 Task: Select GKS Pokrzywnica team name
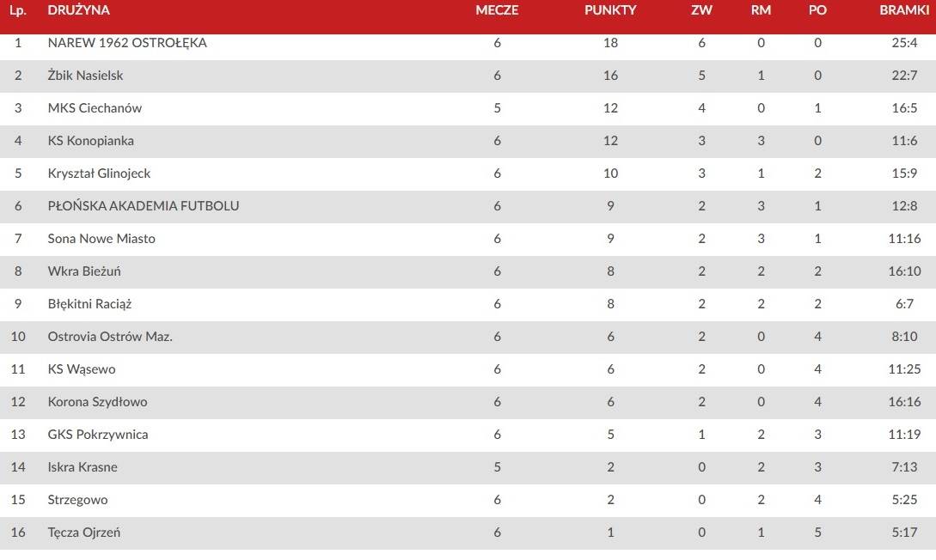[98, 435]
